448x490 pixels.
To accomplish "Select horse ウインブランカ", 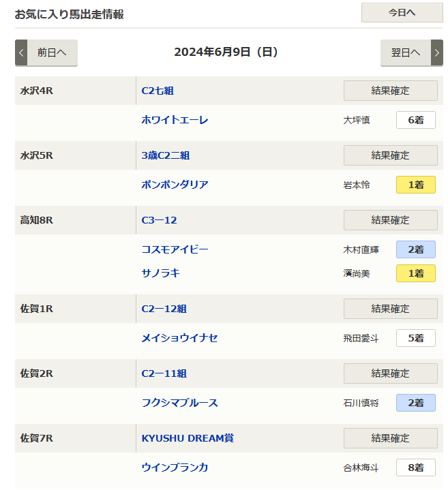I will point(175,468).
